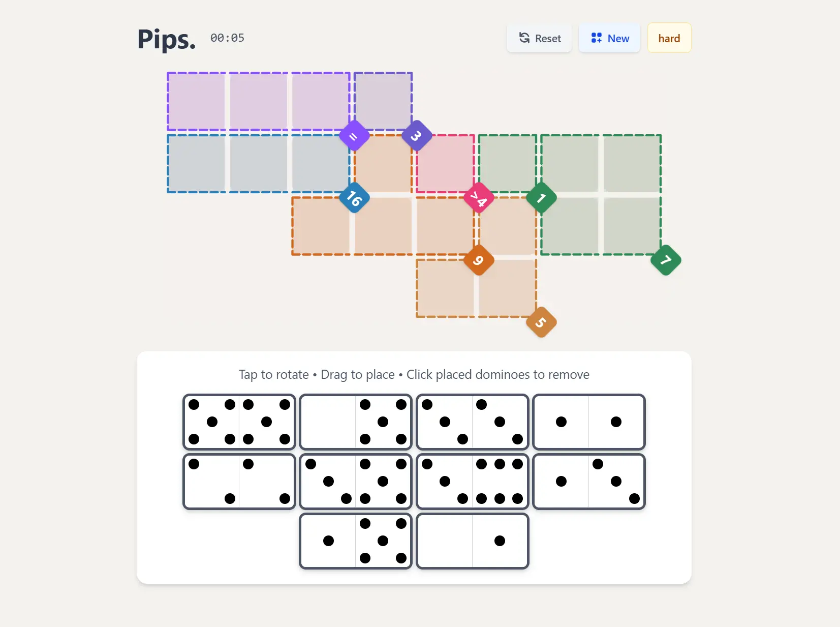Tap the double-five domino to rotate it
The width and height of the screenshot is (840, 627).
[x=239, y=422]
